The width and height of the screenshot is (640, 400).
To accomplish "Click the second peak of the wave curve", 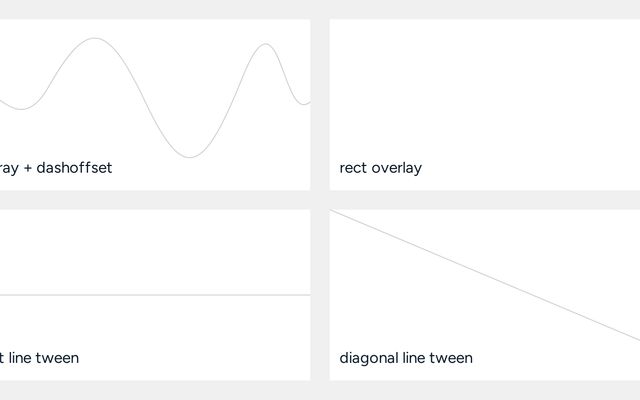I will [266, 44].
